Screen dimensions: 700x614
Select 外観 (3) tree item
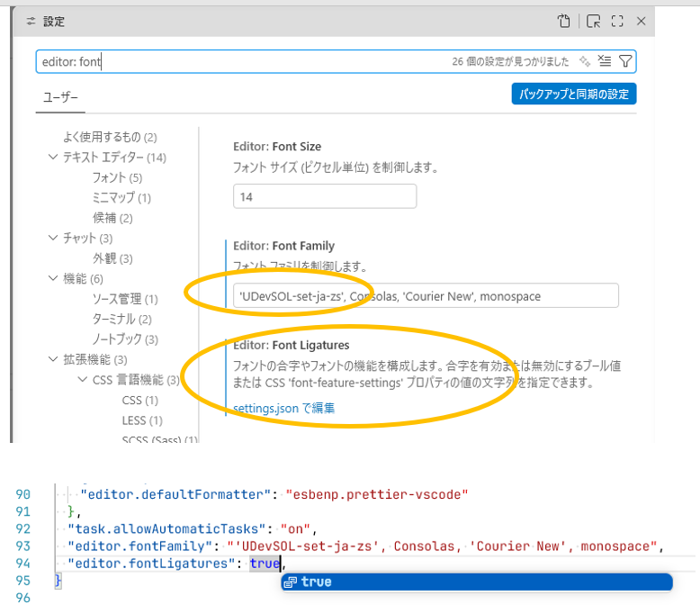[112, 258]
